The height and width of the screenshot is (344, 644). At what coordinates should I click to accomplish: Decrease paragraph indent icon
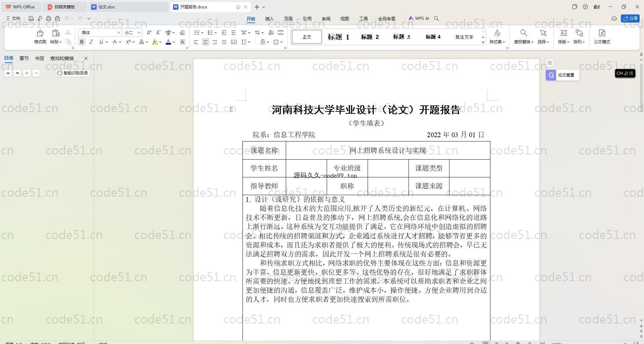(x=224, y=33)
